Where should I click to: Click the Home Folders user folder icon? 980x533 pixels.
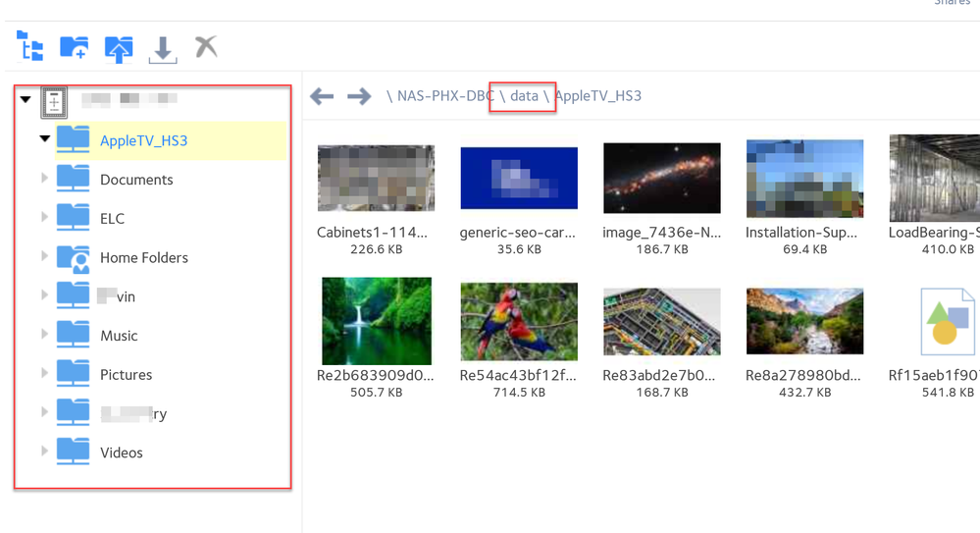pos(74,258)
